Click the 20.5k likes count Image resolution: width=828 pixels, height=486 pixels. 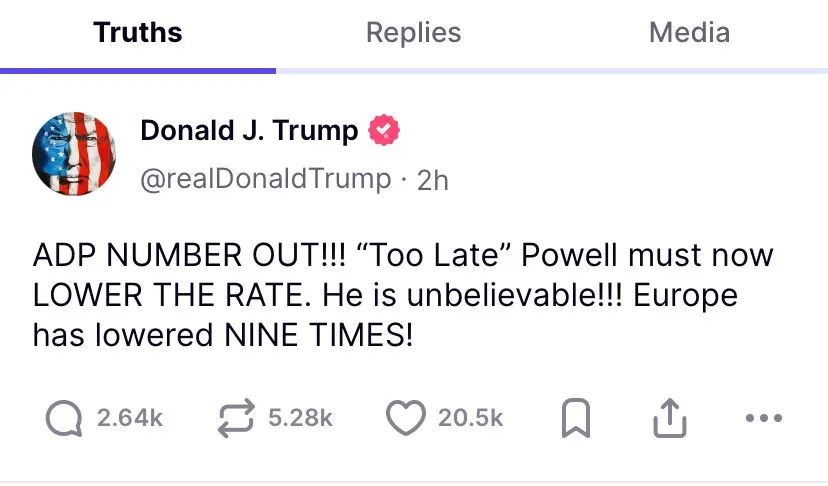tap(470, 418)
